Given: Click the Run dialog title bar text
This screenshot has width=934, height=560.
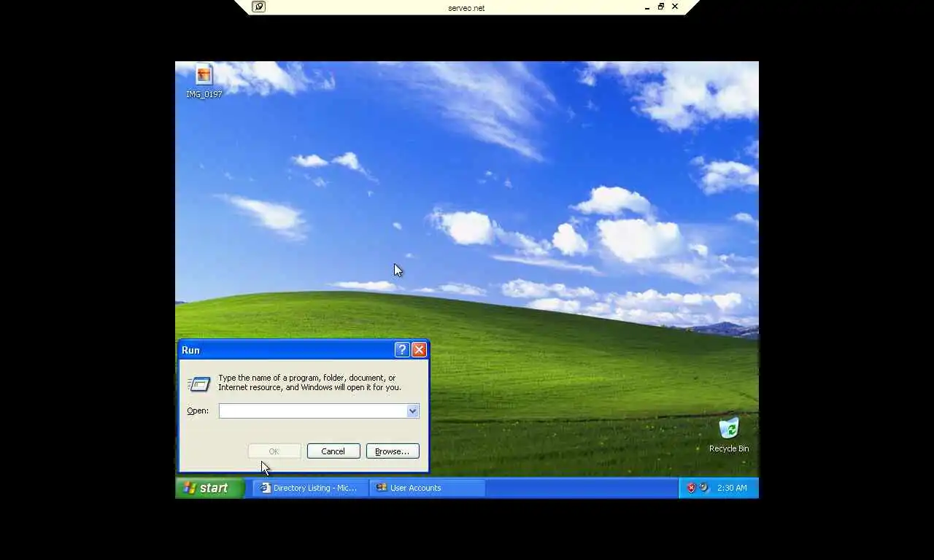Looking at the screenshot, I should (x=190, y=350).
